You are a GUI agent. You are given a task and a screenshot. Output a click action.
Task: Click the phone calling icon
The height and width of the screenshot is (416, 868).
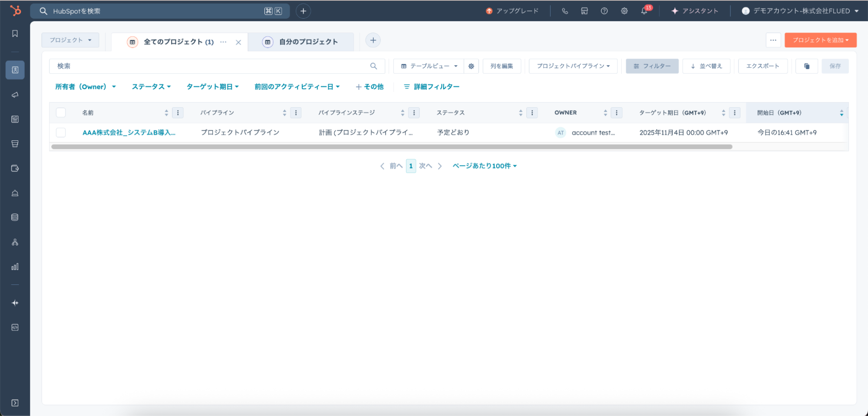click(564, 11)
